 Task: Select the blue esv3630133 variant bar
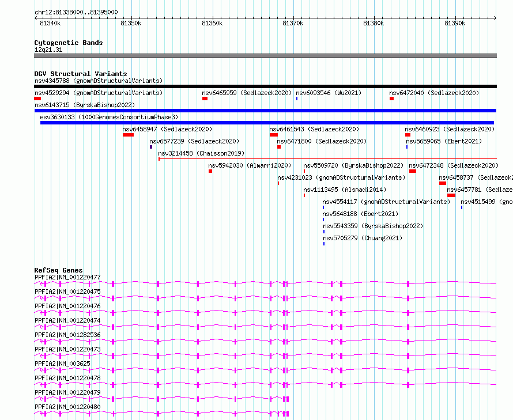[267, 123]
